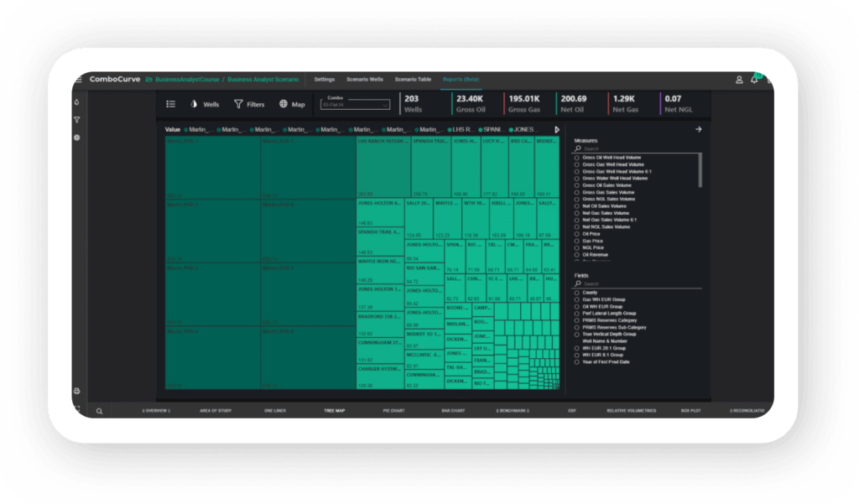
Task: Click the print icon in left sidebar
Action: [76, 391]
